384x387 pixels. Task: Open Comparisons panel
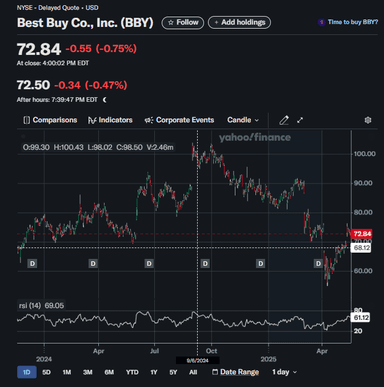click(50, 120)
